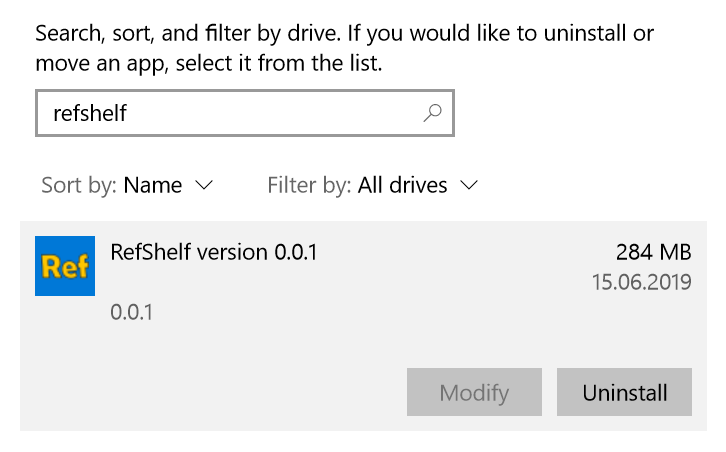Open the Sort by Name dropdown
This screenshot has width=726, height=452.
(127, 185)
